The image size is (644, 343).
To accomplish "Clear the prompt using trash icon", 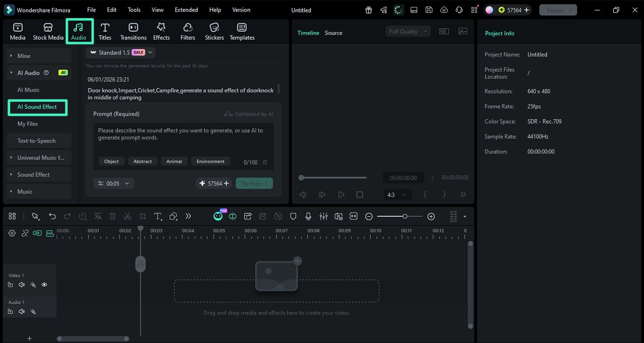I will 265,162.
